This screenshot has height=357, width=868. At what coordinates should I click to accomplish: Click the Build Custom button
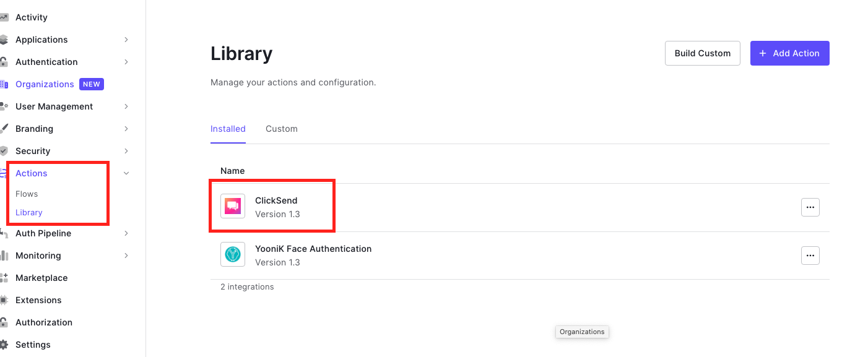point(702,53)
